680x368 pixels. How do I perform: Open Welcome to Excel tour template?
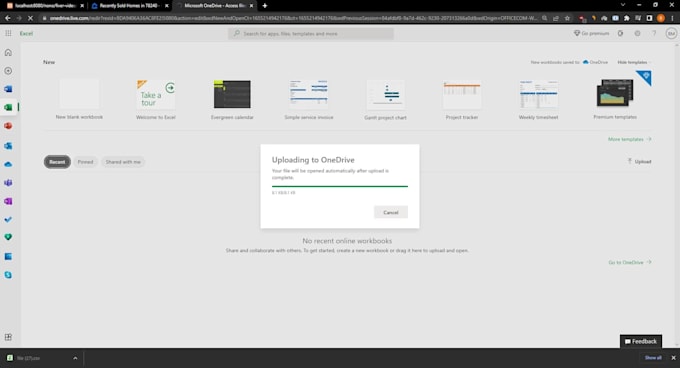point(156,99)
